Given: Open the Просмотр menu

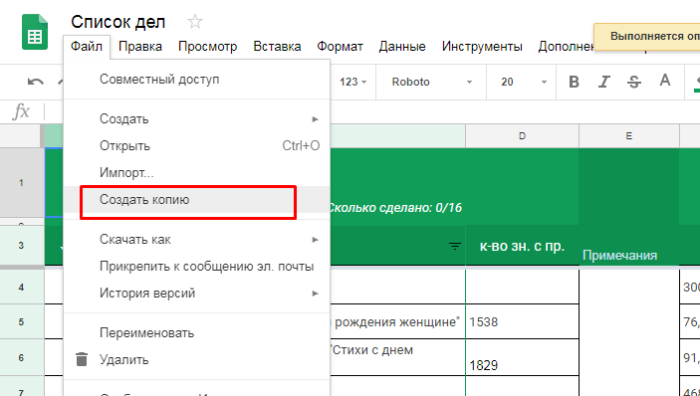Looking at the screenshot, I should coord(208,46).
